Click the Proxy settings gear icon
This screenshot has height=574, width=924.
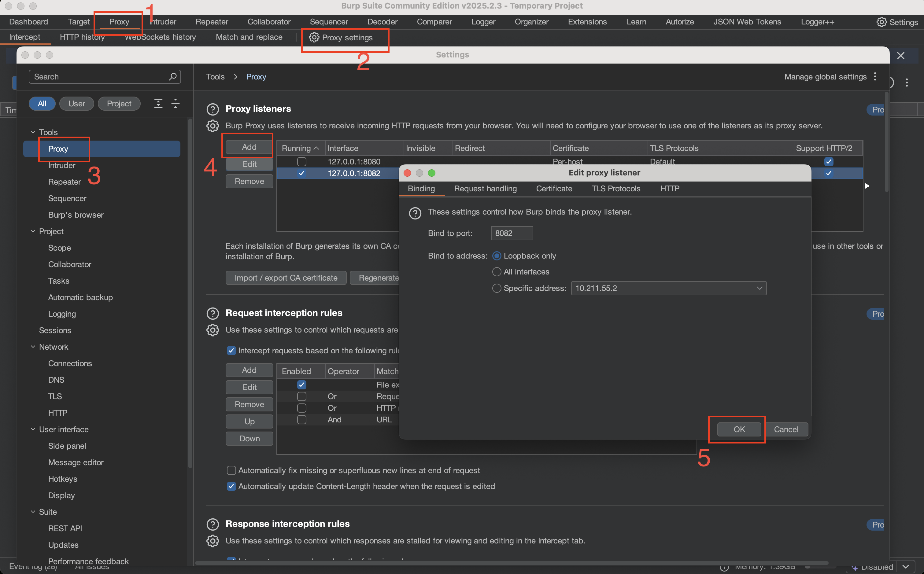pos(314,37)
